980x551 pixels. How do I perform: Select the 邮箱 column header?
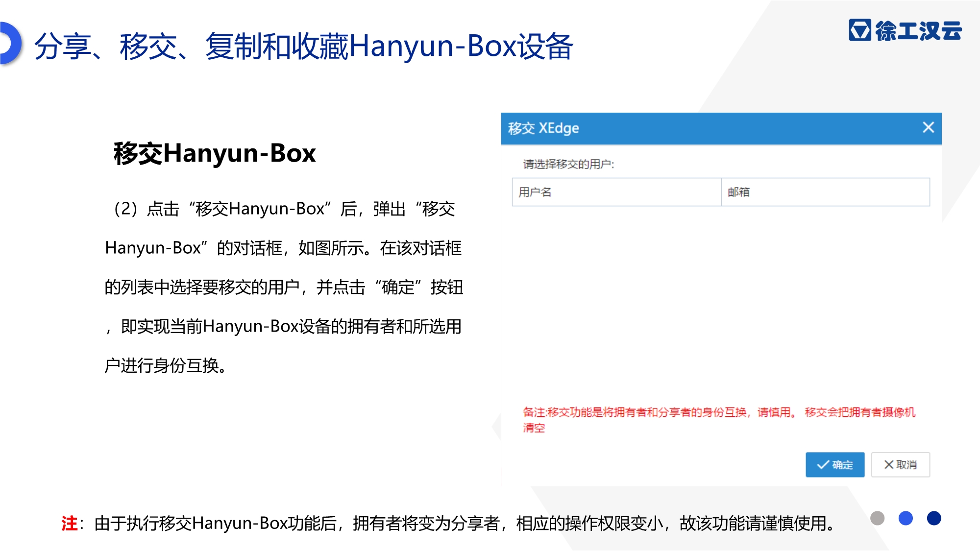pos(826,192)
